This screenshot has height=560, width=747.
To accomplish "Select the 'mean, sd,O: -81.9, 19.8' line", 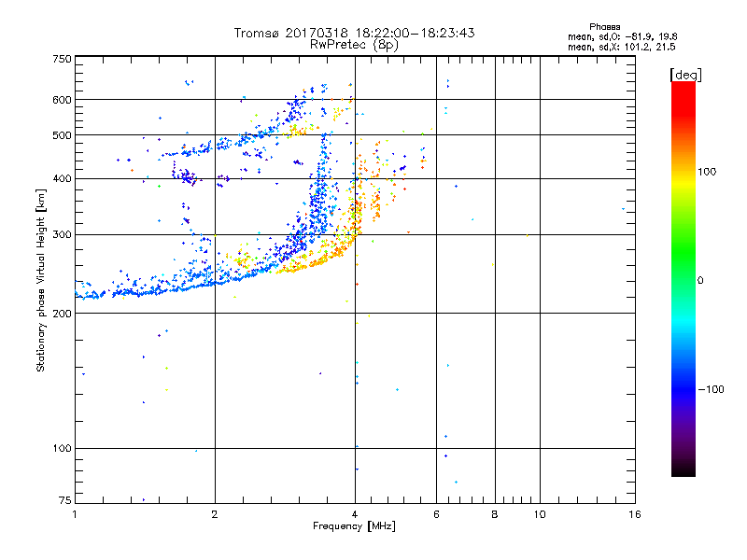I will click(622, 36).
